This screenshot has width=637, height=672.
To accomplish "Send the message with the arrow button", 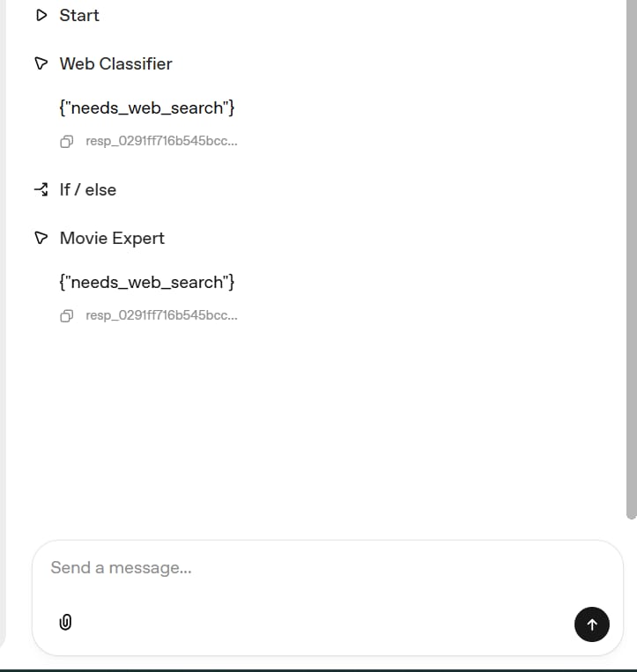I will tap(591, 624).
